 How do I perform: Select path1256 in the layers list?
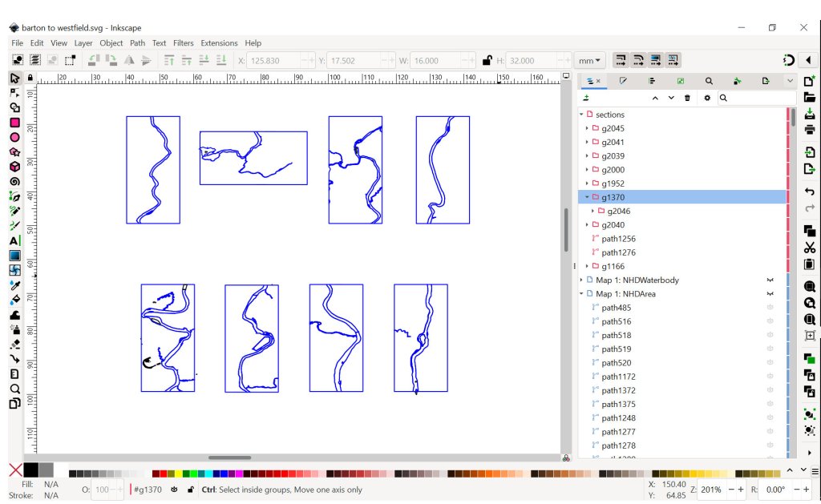coord(618,239)
